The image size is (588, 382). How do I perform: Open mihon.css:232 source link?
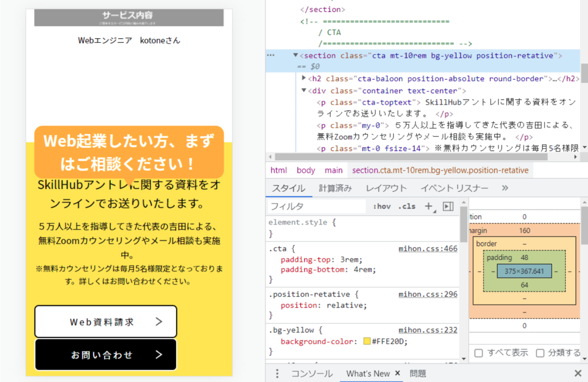[428, 330]
